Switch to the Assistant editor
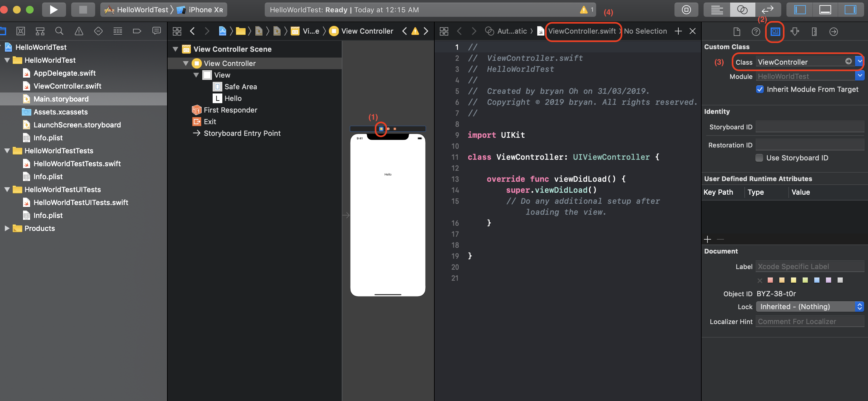This screenshot has width=868, height=401. click(x=742, y=9)
